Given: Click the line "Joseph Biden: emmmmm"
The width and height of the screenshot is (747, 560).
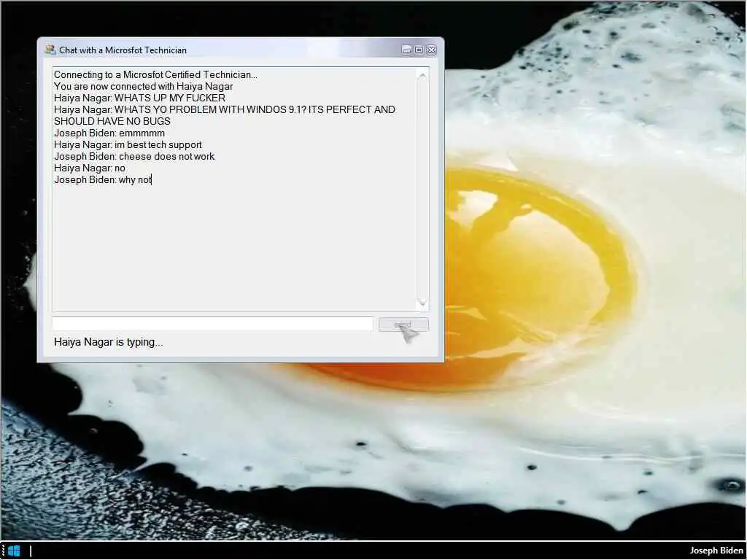Looking at the screenshot, I should (x=109, y=133).
